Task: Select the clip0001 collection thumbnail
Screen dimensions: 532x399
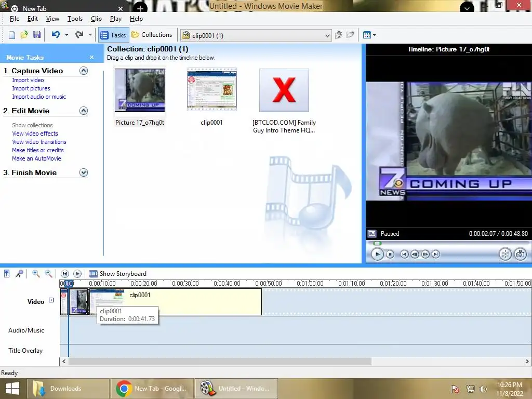Action: point(212,89)
